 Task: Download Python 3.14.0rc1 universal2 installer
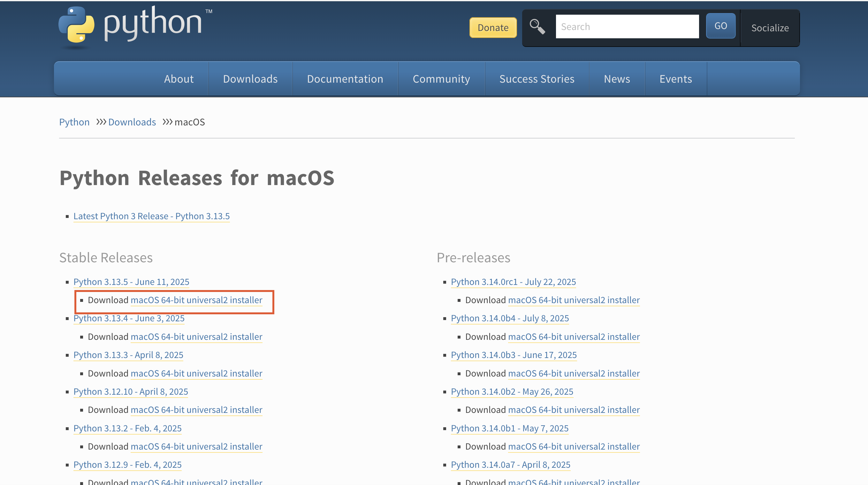pyautogui.click(x=574, y=300)
